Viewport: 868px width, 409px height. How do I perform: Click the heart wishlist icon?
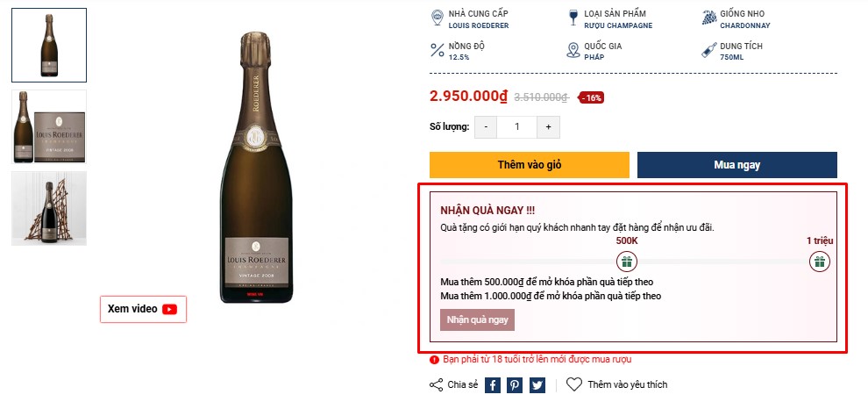[x=574, y=384]
